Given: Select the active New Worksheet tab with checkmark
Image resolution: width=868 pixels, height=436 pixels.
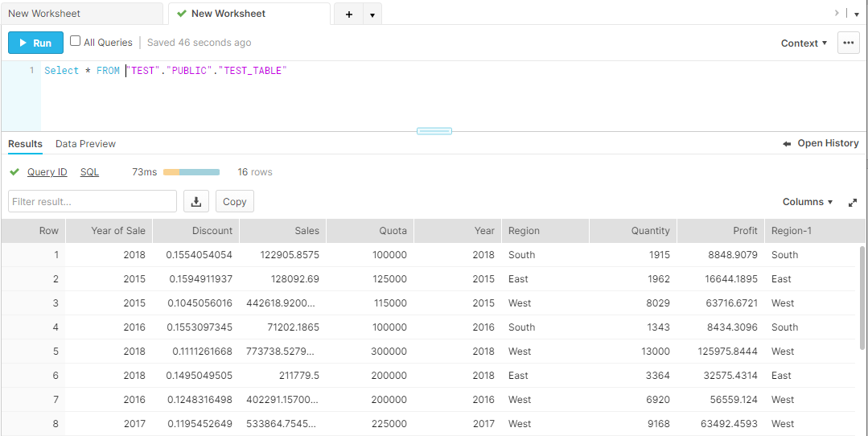Looking at the screenshot, I should click(249, 14).
